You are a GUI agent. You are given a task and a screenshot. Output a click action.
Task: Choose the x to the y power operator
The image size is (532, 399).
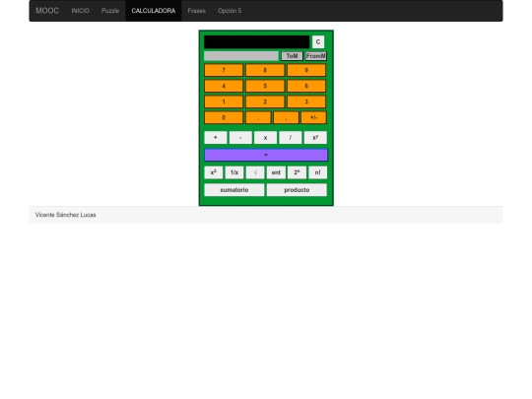click(x=315, y=137)
